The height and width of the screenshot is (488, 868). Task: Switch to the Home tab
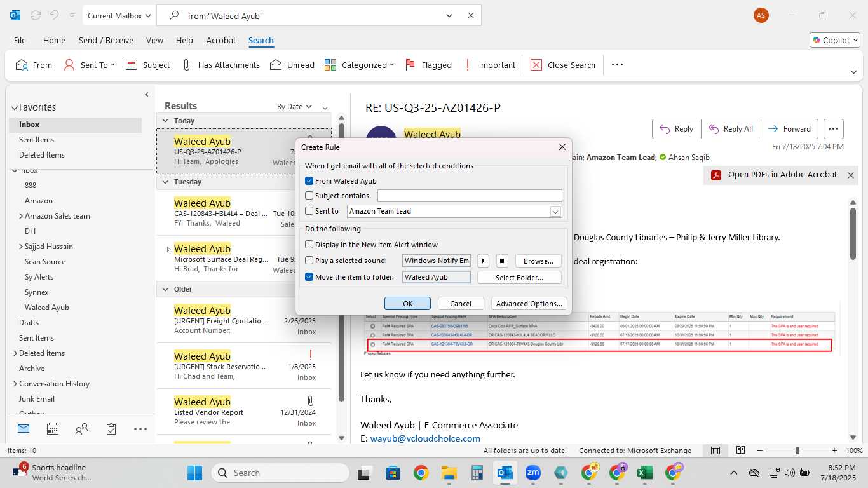(x=54, y=40)
